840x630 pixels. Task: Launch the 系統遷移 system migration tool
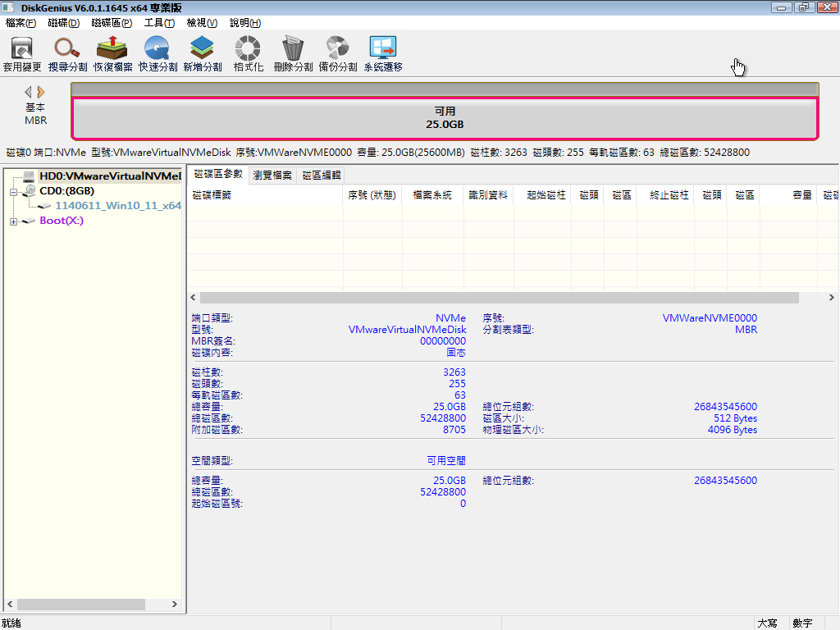click(x=383, y=54)
